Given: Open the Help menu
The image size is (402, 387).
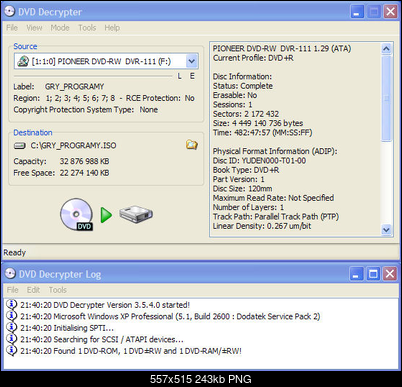Looking at the screenshot, I should pyautogui.click(x=112, y=28).
